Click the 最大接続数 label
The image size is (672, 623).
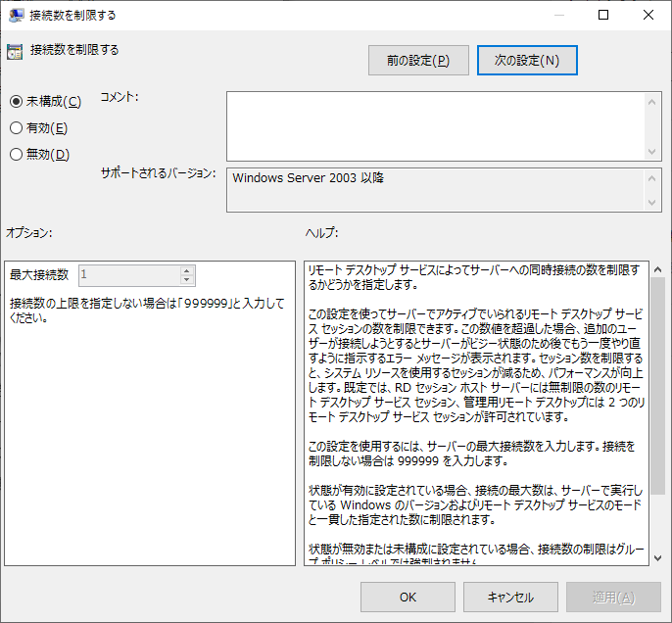39,274
